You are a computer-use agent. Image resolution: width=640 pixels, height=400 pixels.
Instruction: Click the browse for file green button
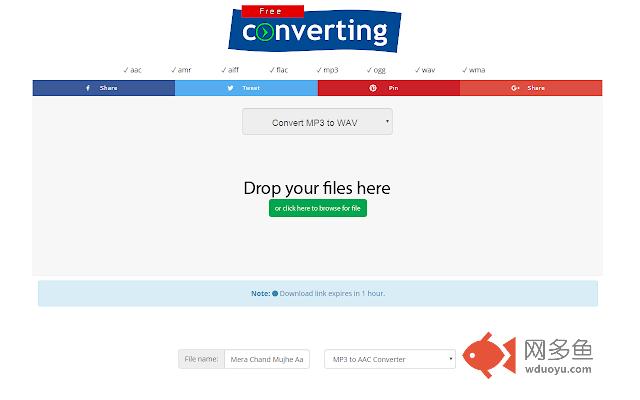pos(318,208)
